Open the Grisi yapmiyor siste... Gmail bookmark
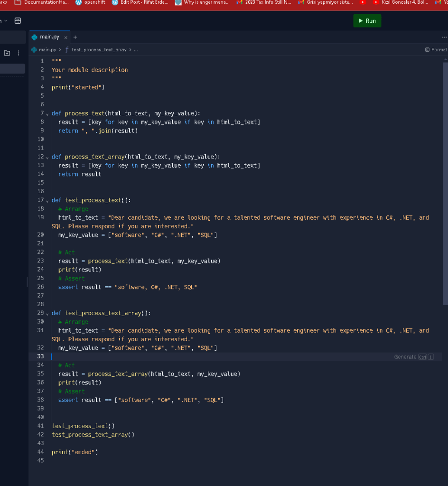Viewport: 448px width, 486px height. point(326,2)
